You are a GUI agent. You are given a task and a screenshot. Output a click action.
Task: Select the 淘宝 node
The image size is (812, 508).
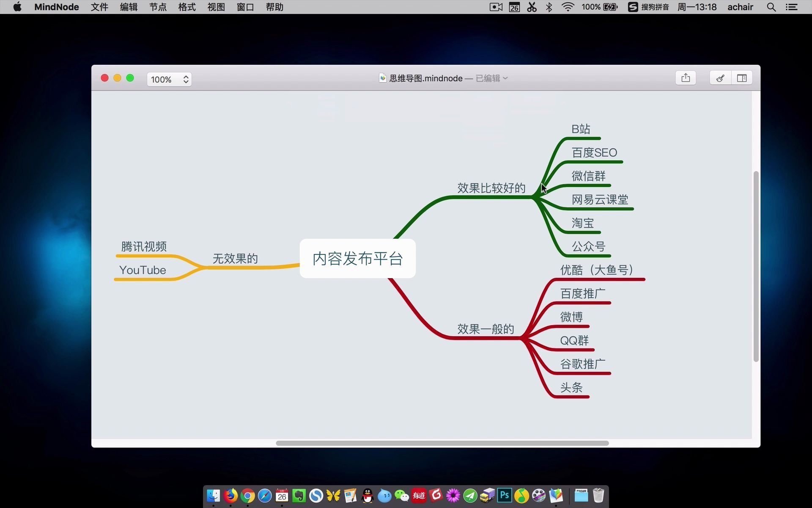[x=583, y=223]
